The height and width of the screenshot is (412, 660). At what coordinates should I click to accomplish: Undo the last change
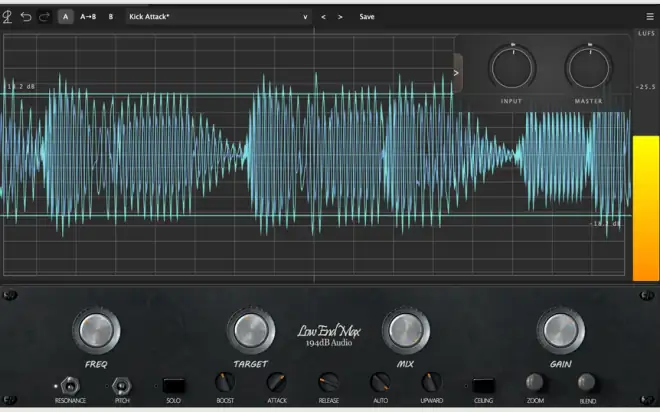click(x=26, y=17)
